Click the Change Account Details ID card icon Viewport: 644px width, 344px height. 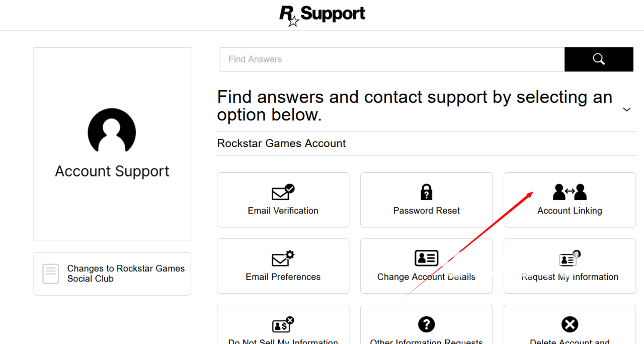point(426,258)
